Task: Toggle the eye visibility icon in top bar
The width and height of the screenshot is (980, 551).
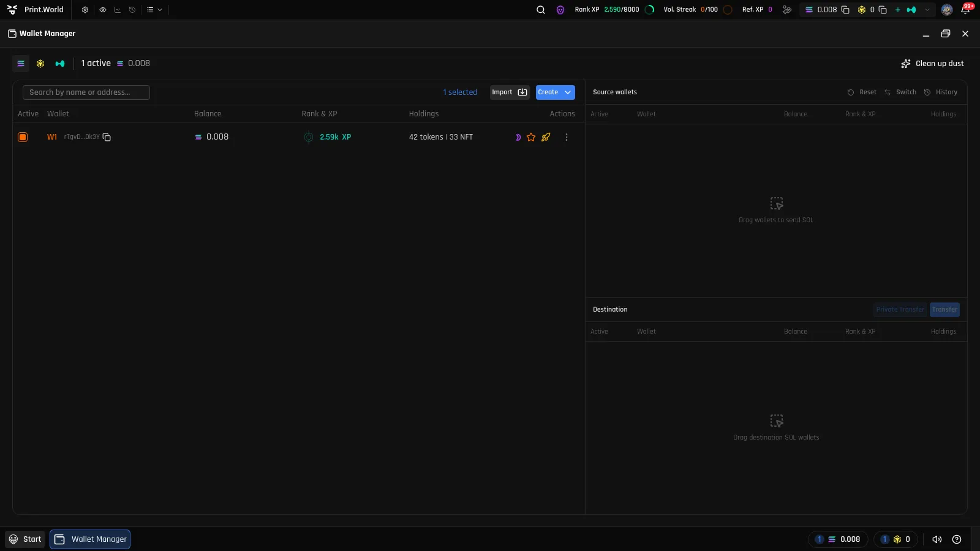Action: coord(102,10)
